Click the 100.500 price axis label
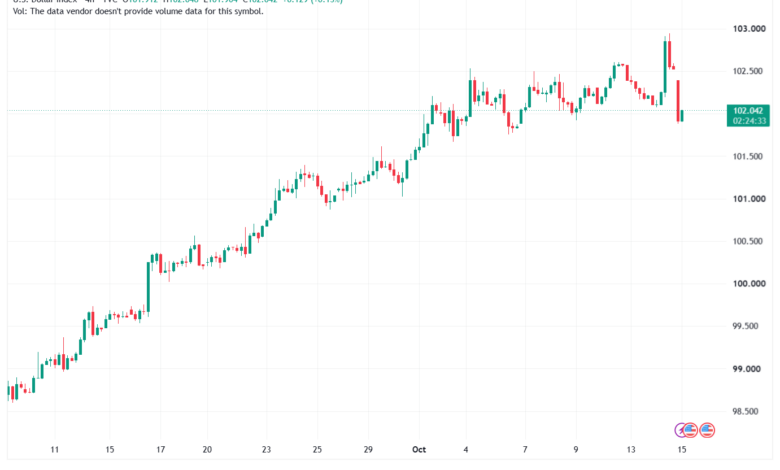Screen dimensions: 780x470 click(x=747, y=241)
